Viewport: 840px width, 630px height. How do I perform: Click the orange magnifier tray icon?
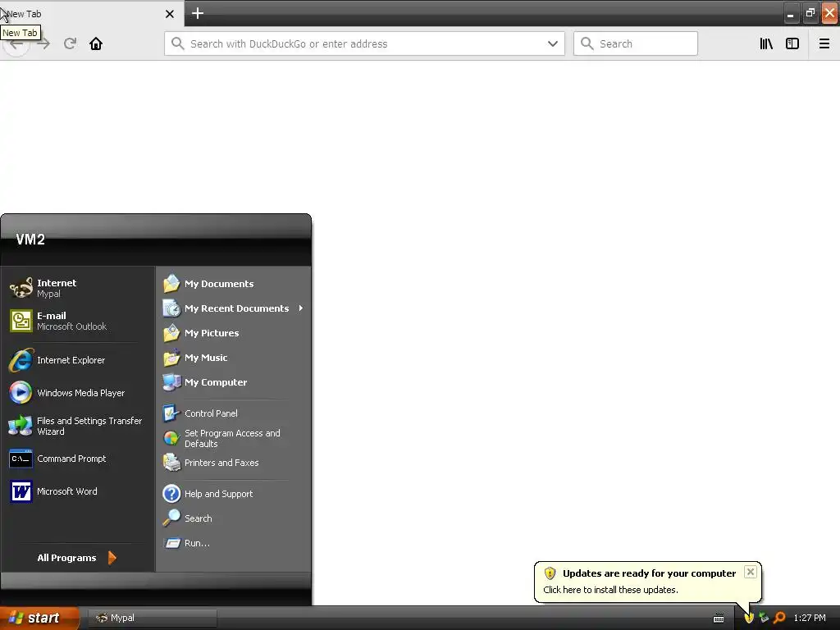[x=779, y=618]
